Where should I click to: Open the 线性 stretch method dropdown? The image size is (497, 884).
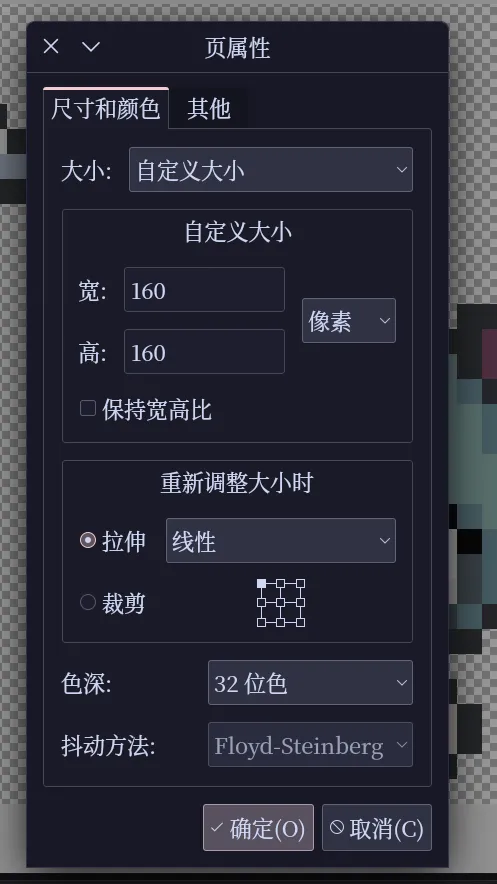click(281, 541)
